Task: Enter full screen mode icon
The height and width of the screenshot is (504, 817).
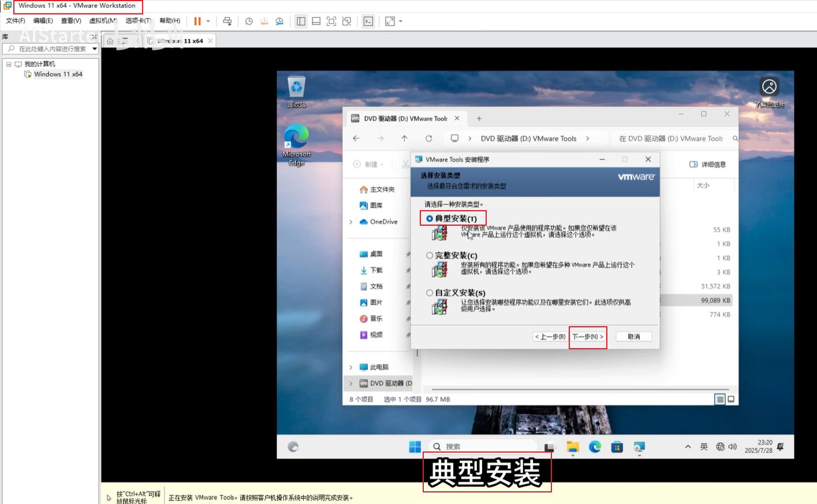Action: (331, 21)
